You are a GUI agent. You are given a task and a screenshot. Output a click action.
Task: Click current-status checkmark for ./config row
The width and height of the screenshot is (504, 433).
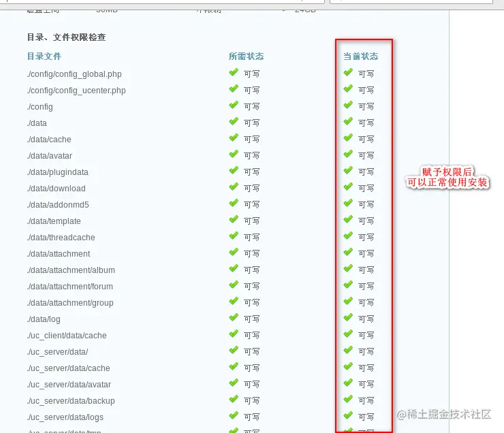point(348,105)
